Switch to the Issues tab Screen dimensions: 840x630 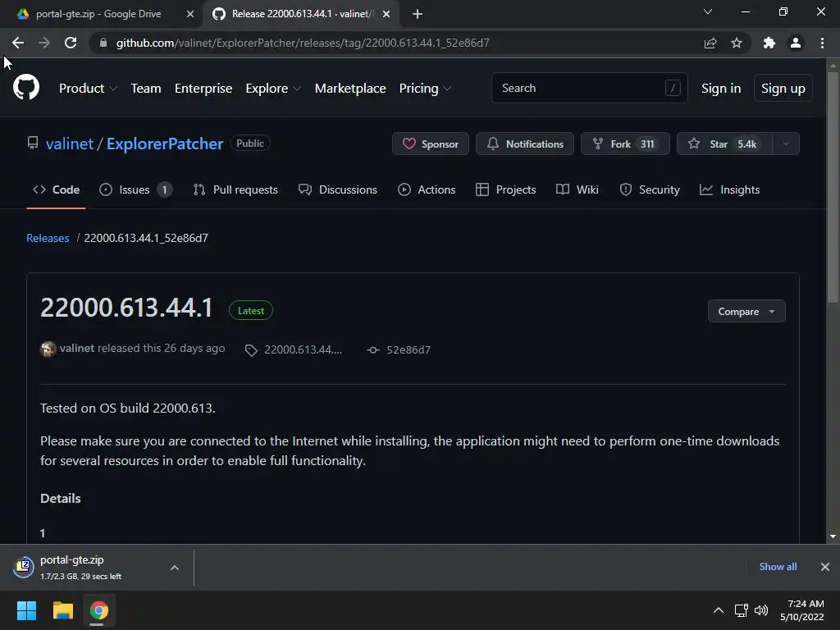click(x=135, y=189)
